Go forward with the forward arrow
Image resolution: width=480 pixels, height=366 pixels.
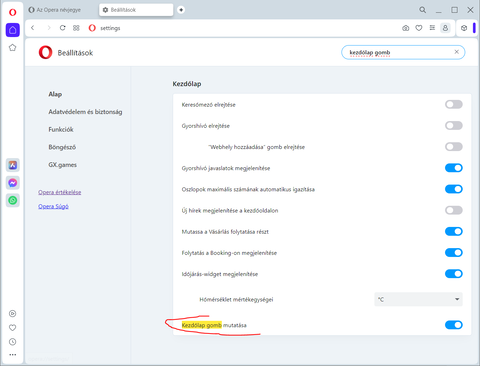point(49,28)
